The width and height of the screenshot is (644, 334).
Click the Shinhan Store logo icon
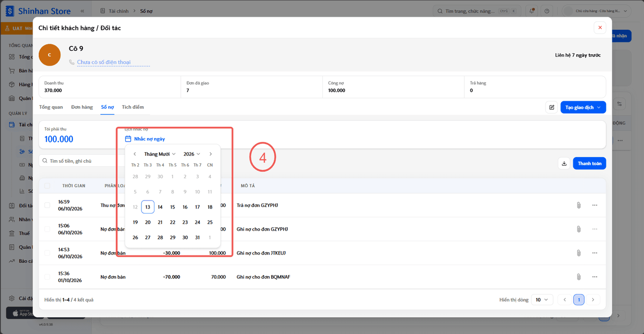[x=10, y=11]
